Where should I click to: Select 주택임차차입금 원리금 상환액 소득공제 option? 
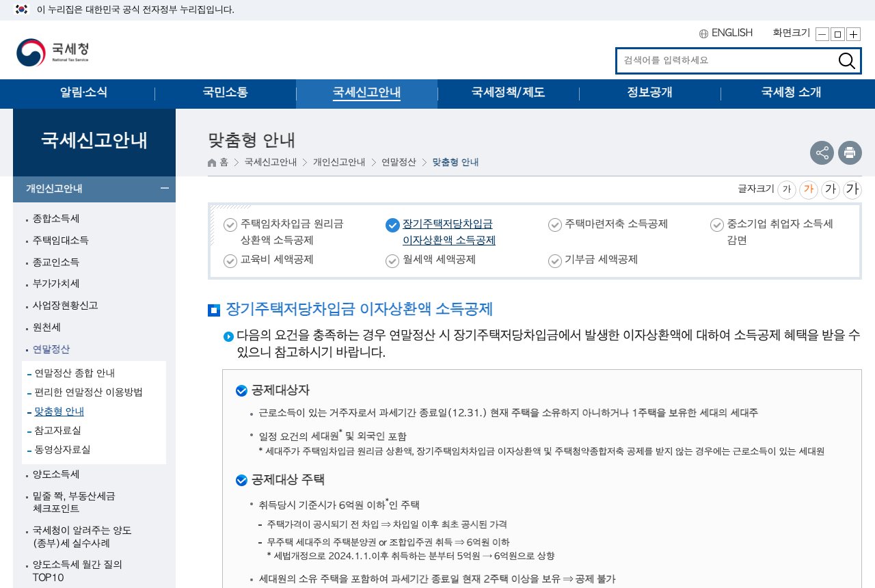(284, 232)
